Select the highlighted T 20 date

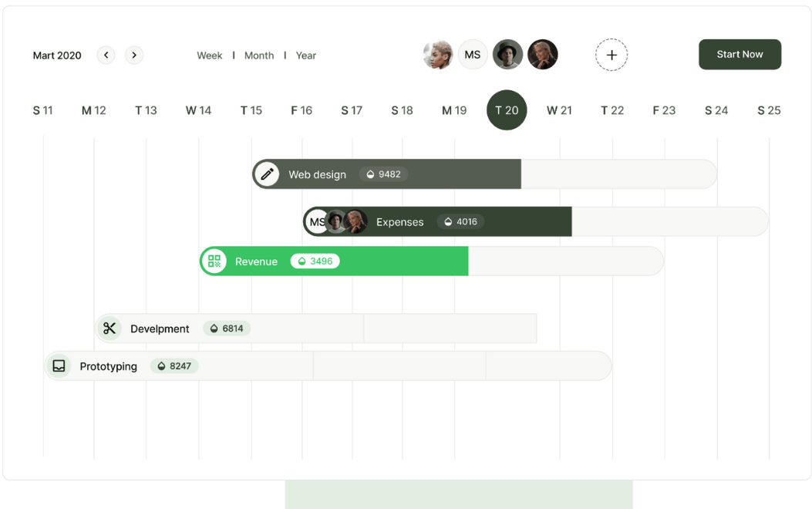[507, 110]
